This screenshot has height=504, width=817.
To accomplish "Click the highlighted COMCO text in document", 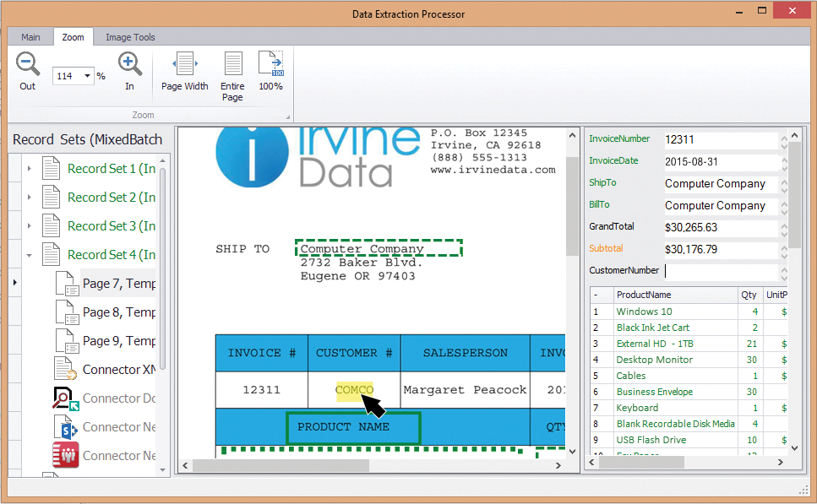I will click(353, 390).
